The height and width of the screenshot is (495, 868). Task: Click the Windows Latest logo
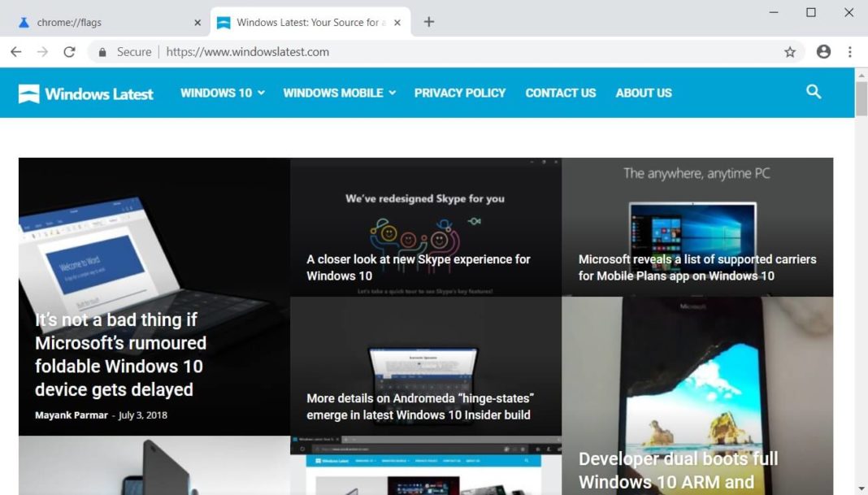[x=86, y=93]
